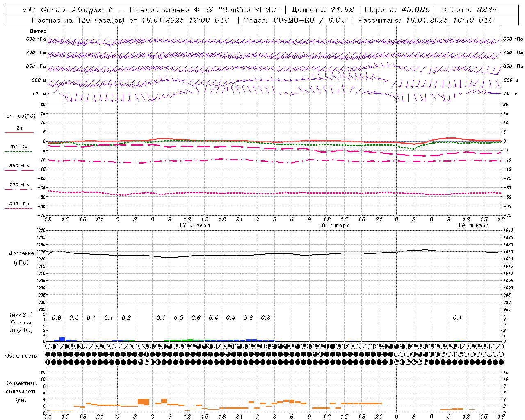Click the provider text ФГБУ "ЗапСиб УГМС"
The height and width of the screenshot is (420, 525).
(x=237, y=10)
